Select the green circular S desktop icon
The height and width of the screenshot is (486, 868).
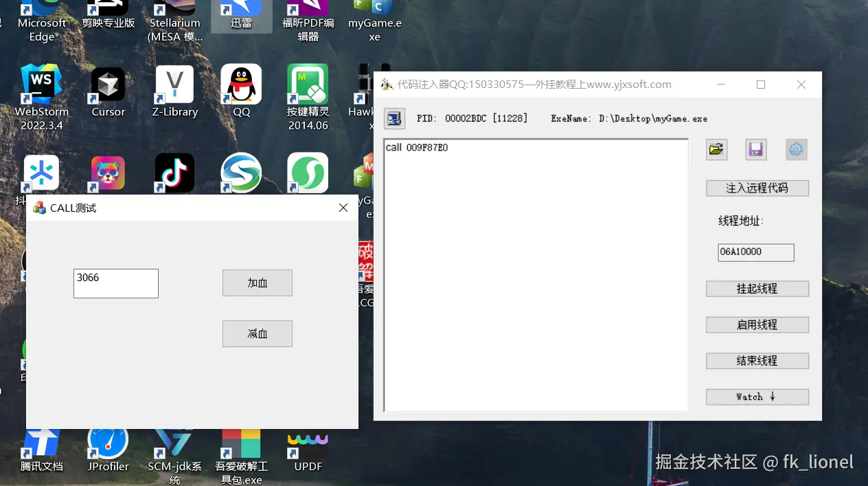point(307,173)
